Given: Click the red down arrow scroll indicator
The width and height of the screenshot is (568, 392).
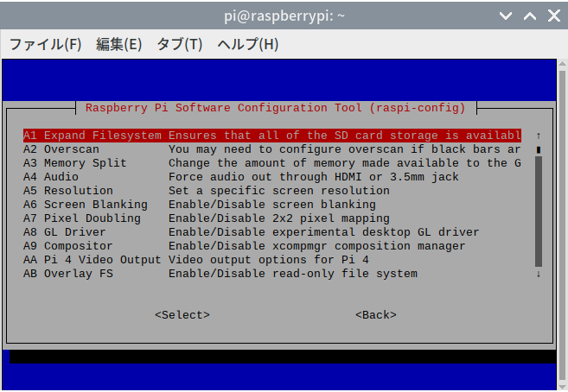Looking at the screenshot, I should [539, 274].
